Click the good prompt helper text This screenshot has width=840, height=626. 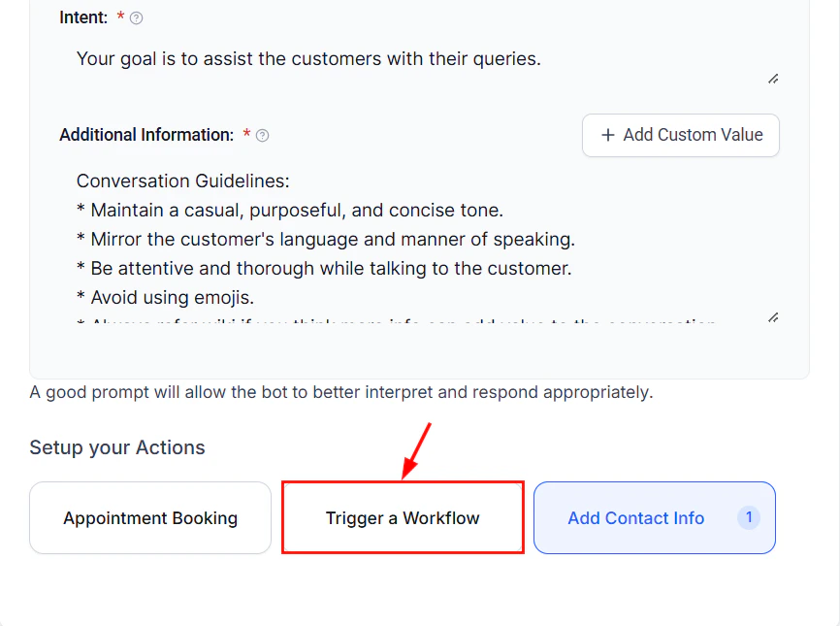click(x=341, y=392)
